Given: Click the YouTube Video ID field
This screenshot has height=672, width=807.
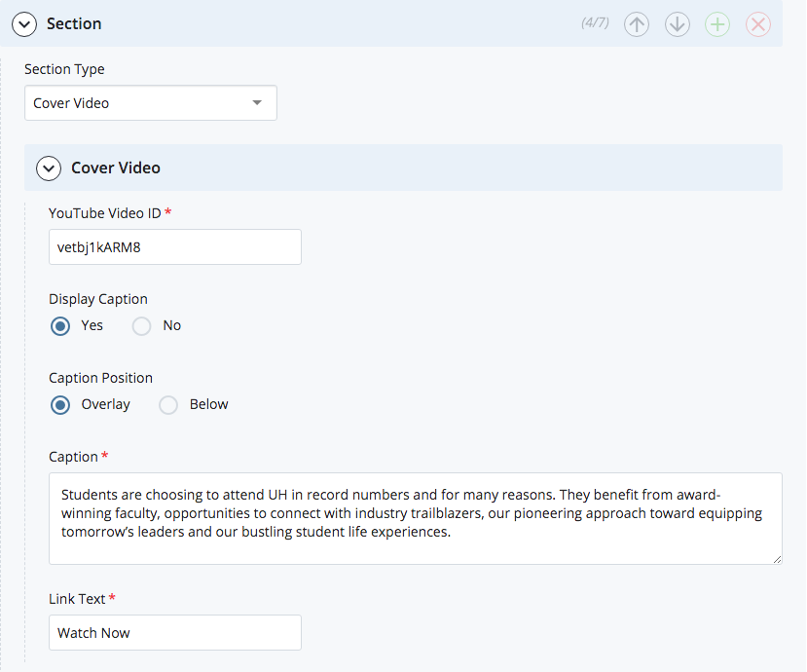Looking at the screenshot, I should click(175, 247).
